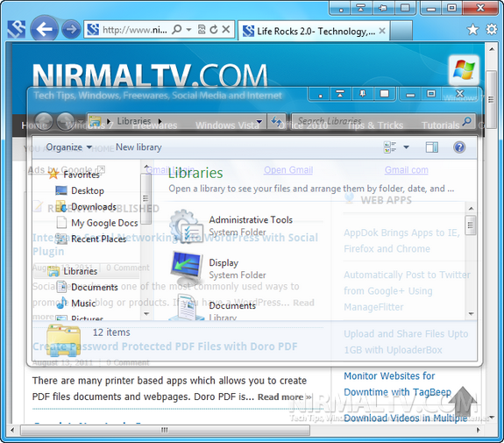The width and height of the screenshot is (504, 443).
Task: Open Monitor Websites for Downtime link
Action: (x=397, y=384)
